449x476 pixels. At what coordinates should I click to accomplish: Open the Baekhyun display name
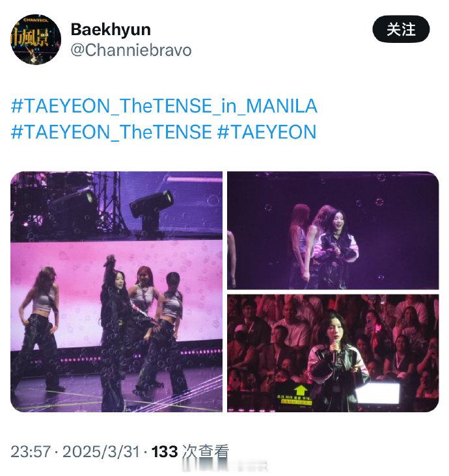111,30
